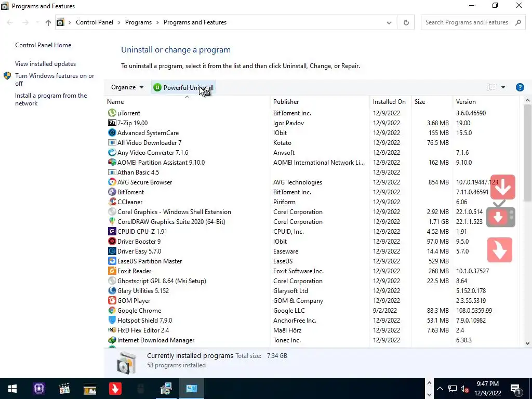Open the notification center icon
The height and width of the screenshot is (399, 532).
click(515, 389)
